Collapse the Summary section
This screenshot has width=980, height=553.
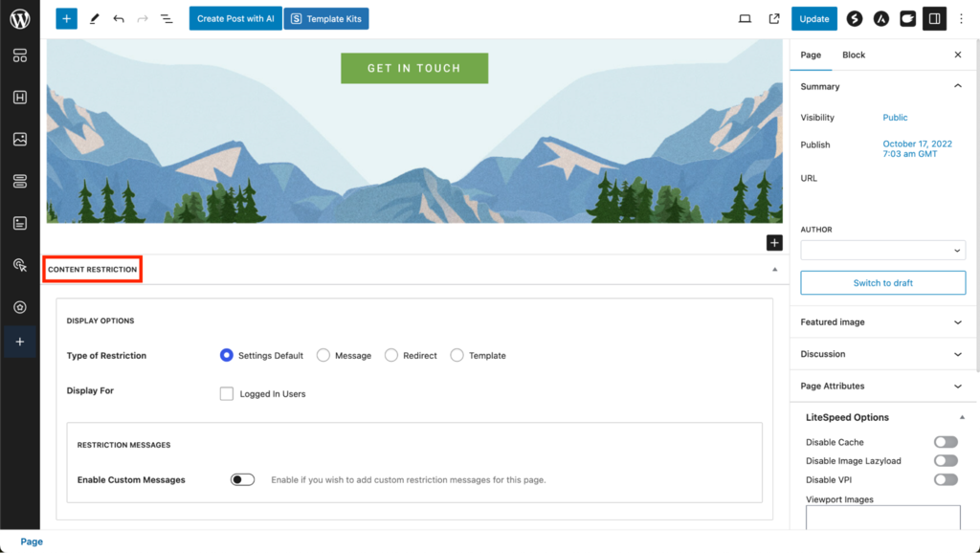[957, 85]
